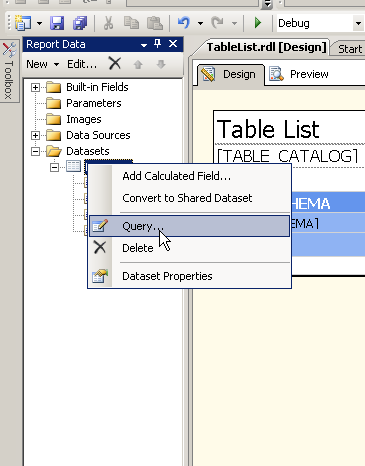The image size is (365, 466).
Task: Click the Cut scissors icon
Action: coord(108,23)
